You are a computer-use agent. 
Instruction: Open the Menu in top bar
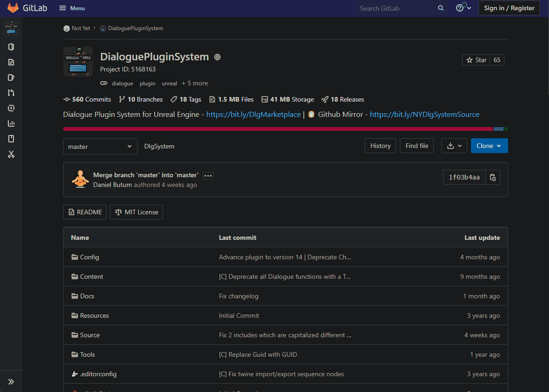pyautogui.click(x=72, y=8)
